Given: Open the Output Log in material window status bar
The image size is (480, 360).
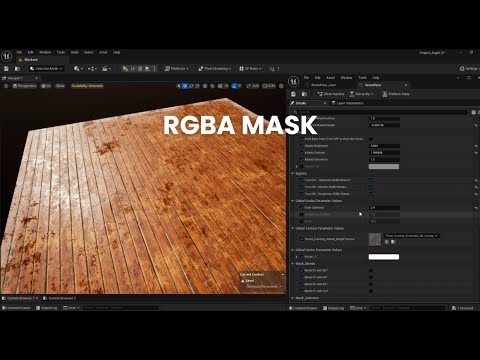Looking at the screenshot, I should tap(333, 308).
